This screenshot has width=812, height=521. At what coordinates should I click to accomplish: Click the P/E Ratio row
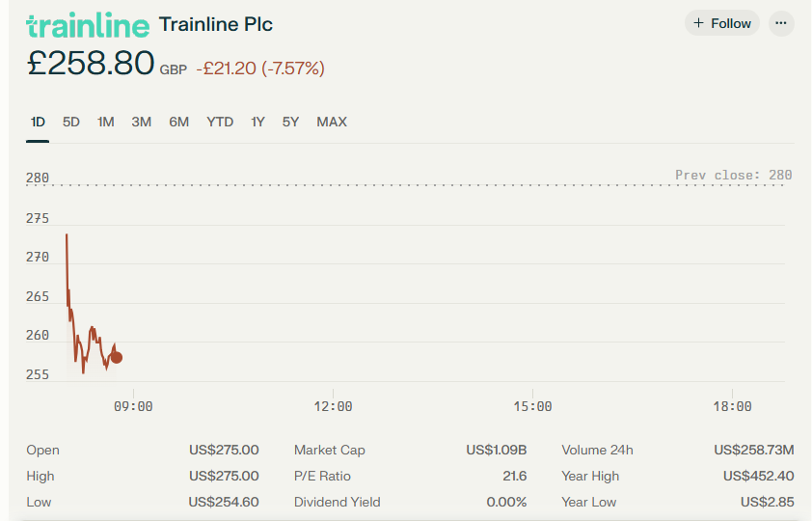click(410, 476)
